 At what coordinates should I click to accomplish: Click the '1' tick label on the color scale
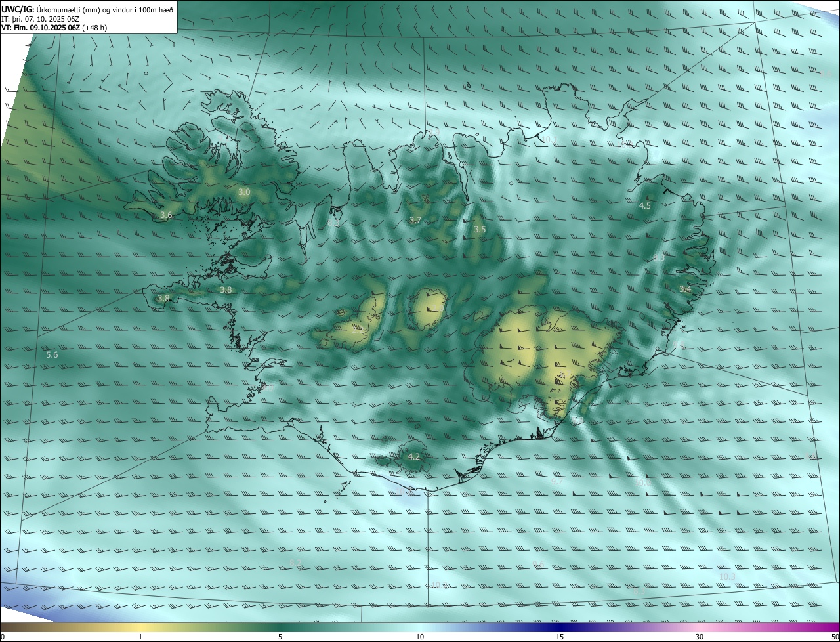tap(140, 637)
